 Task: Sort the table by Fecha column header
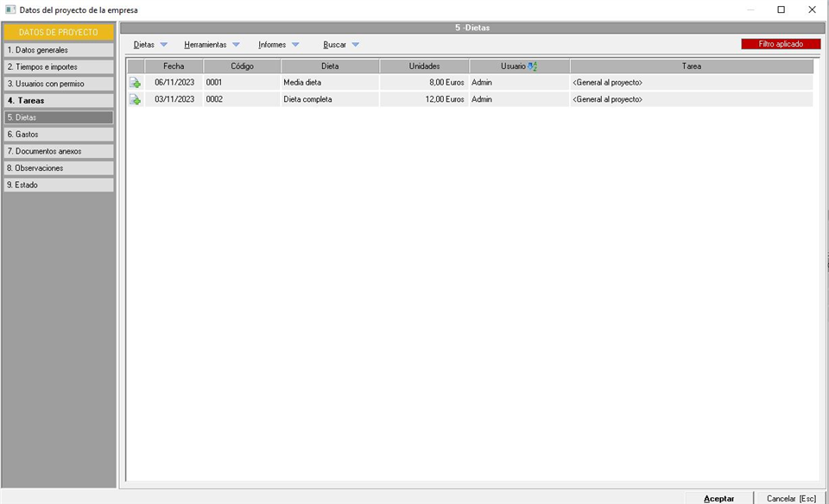(x=174, y=66)
